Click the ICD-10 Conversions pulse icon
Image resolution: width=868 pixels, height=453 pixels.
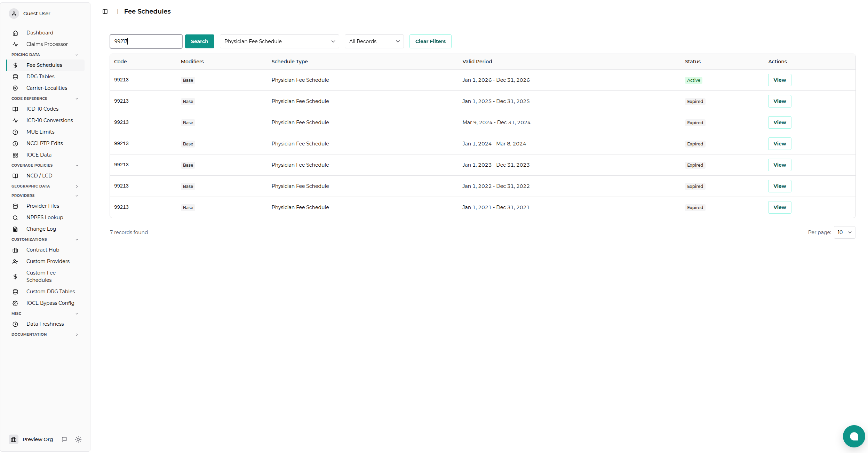[x=15, y=121]
